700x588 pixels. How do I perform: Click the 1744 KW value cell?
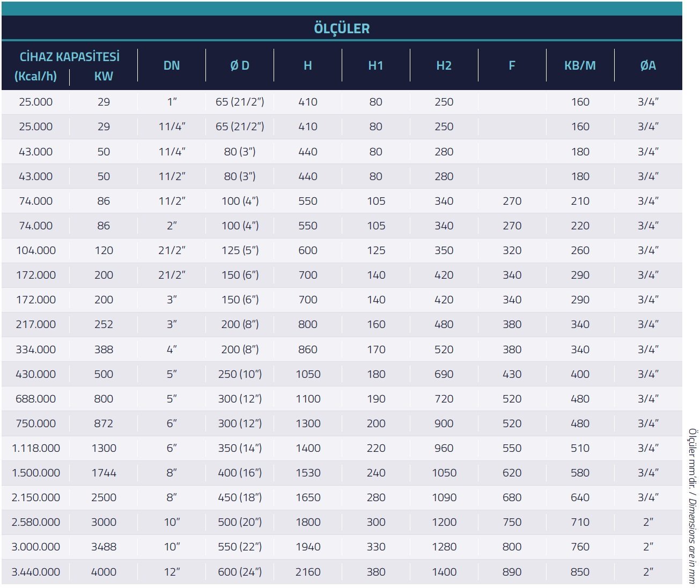[104, 473]
